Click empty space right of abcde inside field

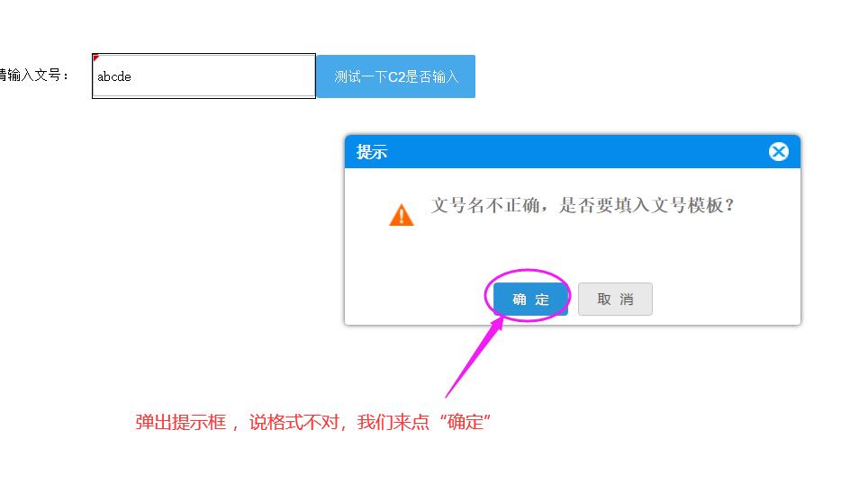click(222, 76)
